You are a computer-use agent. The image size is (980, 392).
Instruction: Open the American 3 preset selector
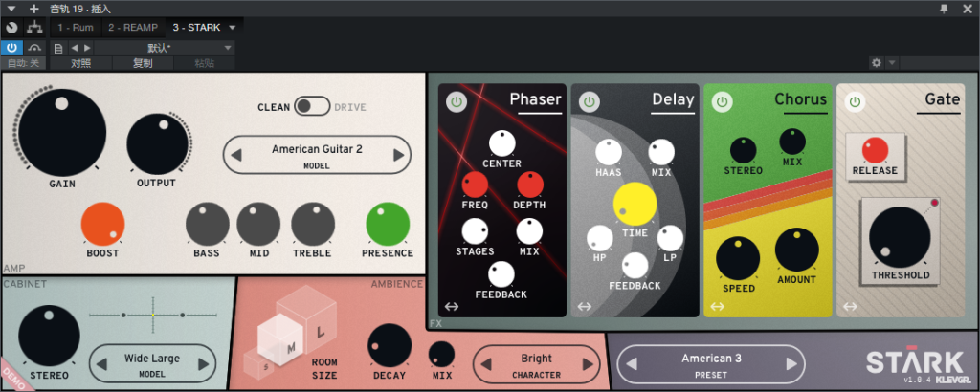(x=711, y=364)
